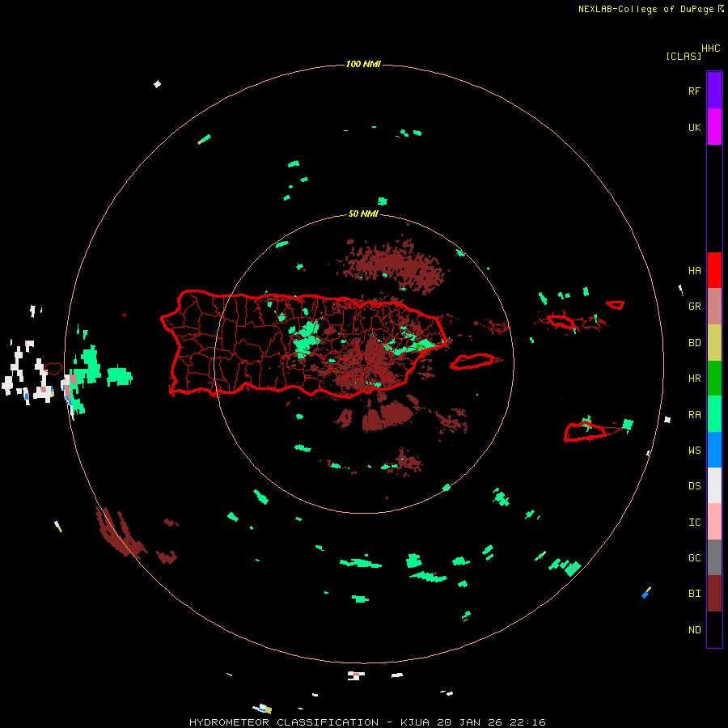
Task: Click the 100 NMI range ring label
Action: pyautogui.click(x=363, y=64)
